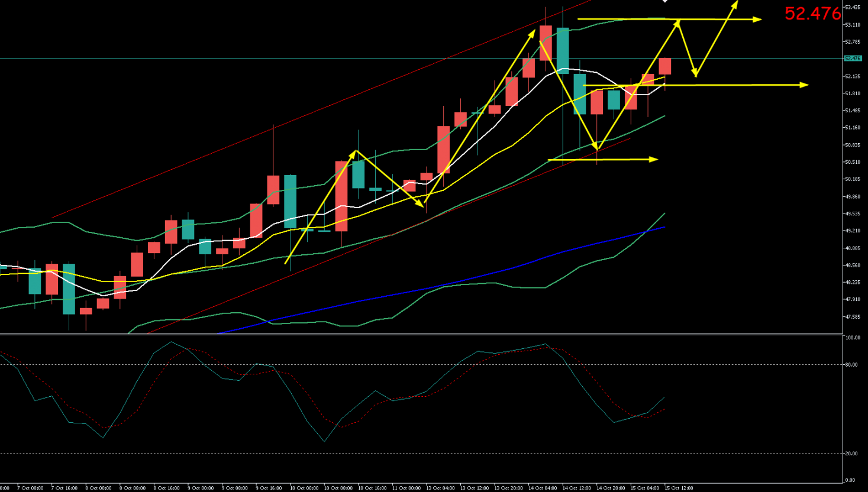Click the large red 52.476 price text
The image size is (868, 492).
pyautogui.click(x=812, y=14)
